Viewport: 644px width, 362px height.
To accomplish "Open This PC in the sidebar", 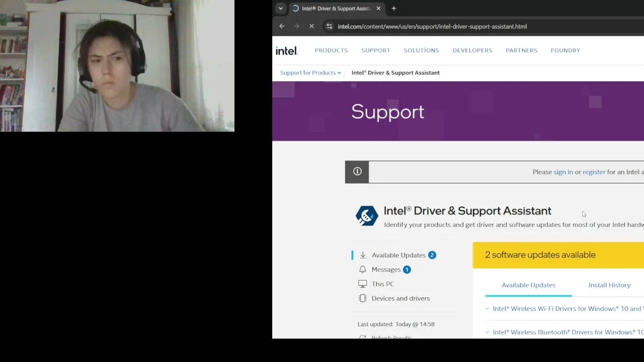I will pos(383,284).
